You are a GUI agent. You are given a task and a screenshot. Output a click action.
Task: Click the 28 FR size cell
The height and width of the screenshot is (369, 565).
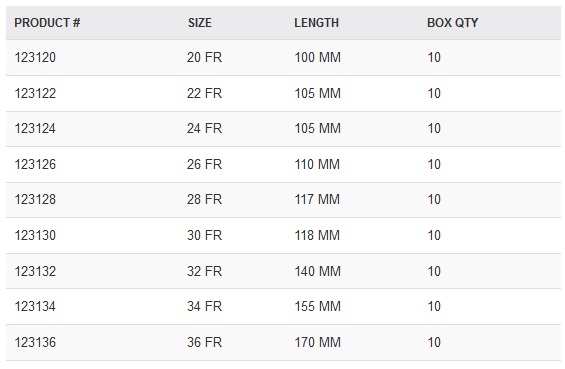point(204,199)
